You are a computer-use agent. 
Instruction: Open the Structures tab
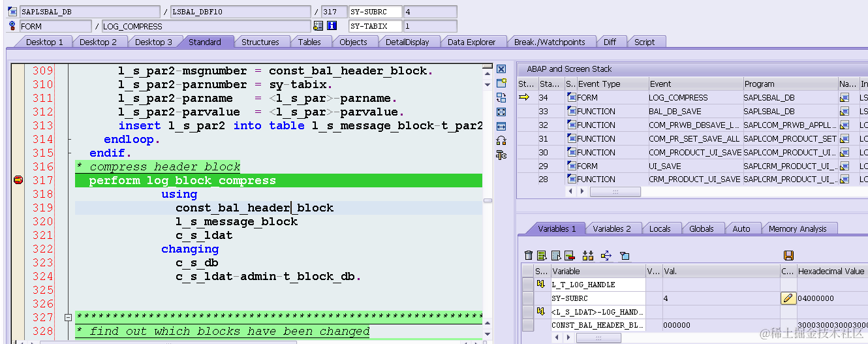coord(260,42)
